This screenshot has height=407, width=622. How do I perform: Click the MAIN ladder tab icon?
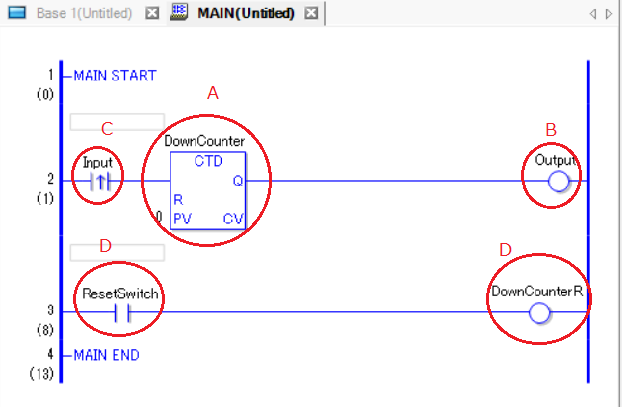pos(179,12)
